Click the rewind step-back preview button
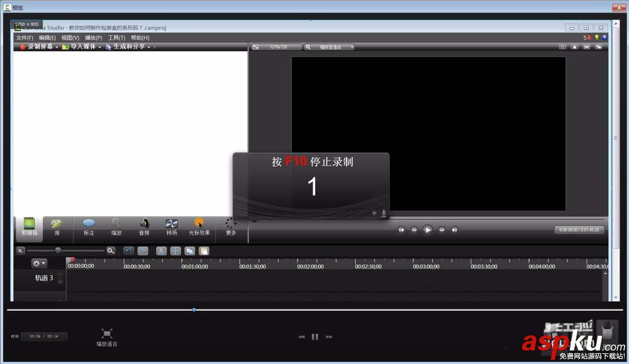 tap(414, 229)
